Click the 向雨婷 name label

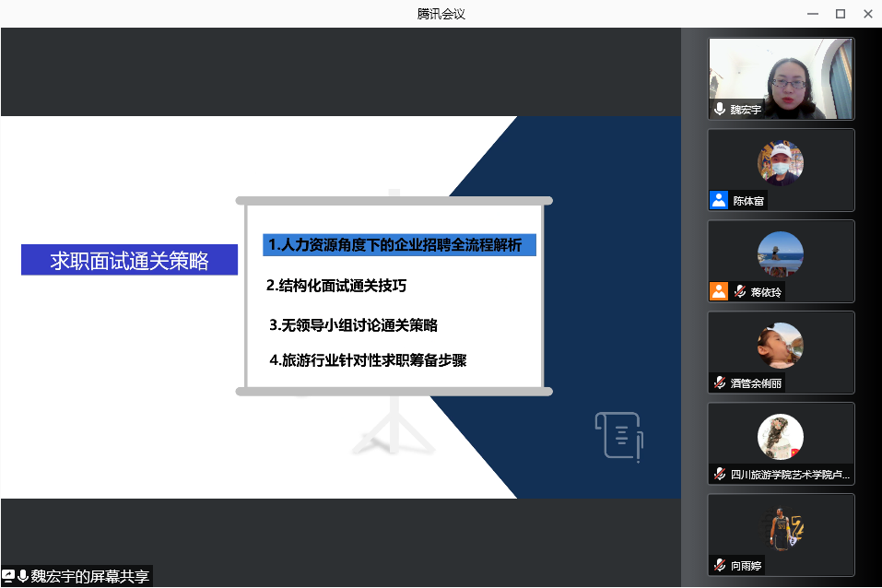pyautogui.click(x=746, y=566)
